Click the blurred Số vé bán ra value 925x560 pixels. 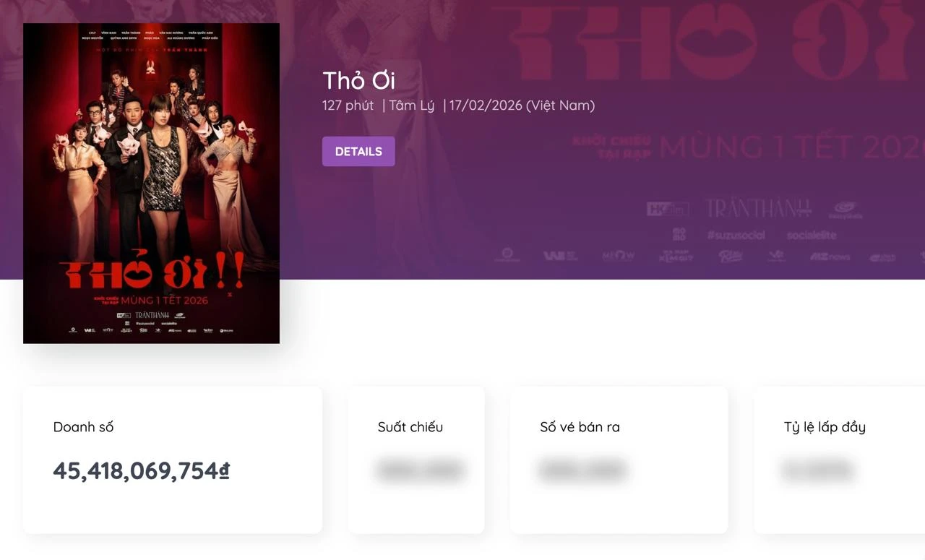pos(582,470)
